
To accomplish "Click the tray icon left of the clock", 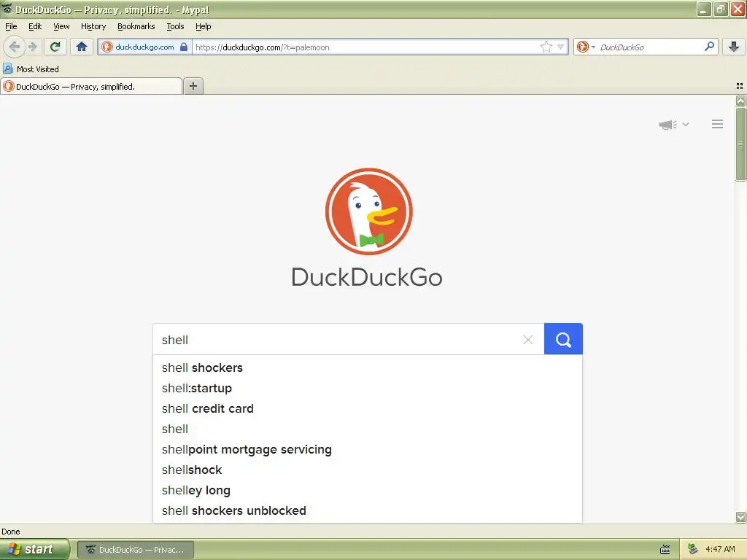I will 692,549.
